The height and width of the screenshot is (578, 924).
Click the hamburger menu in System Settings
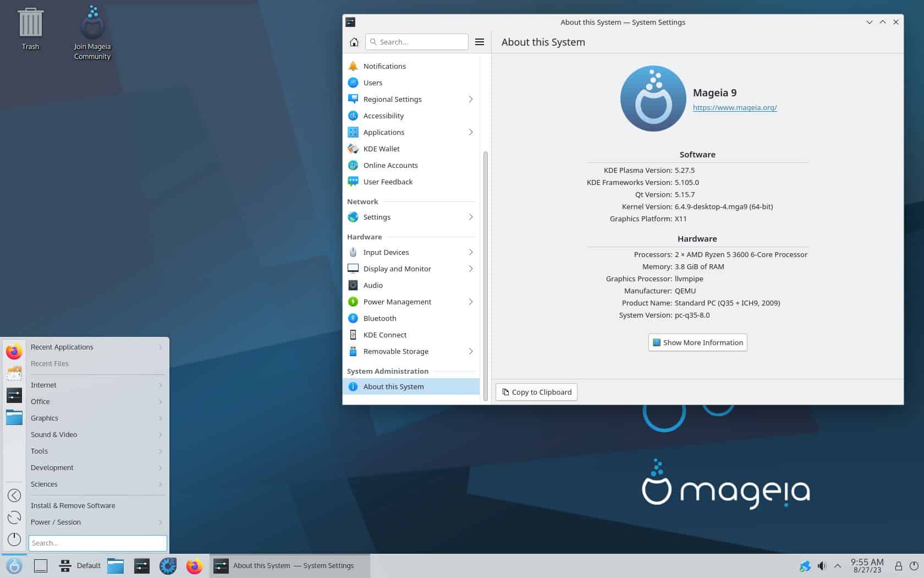coord(480,41)
